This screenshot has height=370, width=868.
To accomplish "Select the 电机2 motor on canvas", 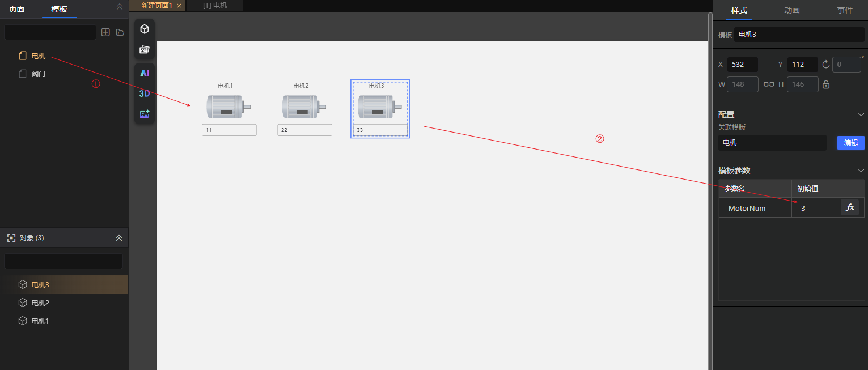I will 304,107.
